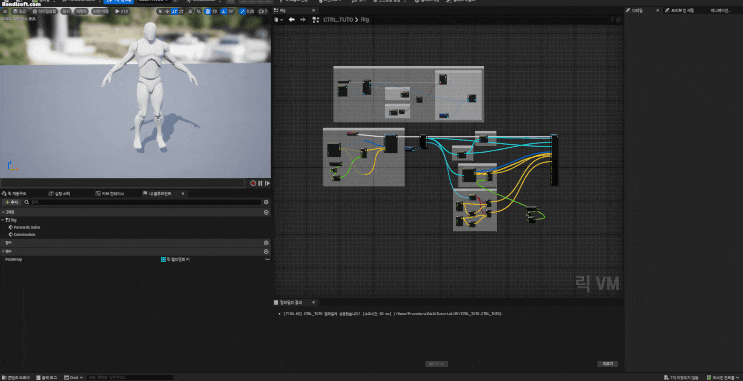Click the CTRL_TUTO breadcrumb link
The height and width of the screenshot is (381, 743).
pos(338,20)
